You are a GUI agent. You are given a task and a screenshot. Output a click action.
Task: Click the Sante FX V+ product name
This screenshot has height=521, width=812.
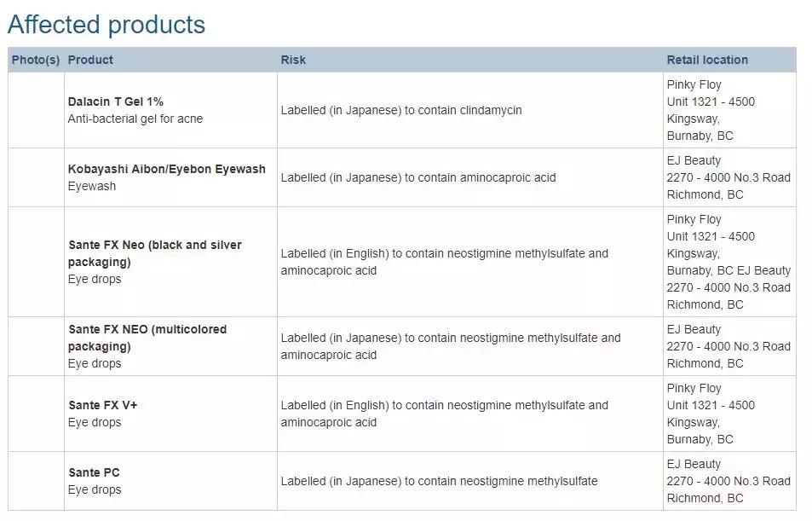103,405
